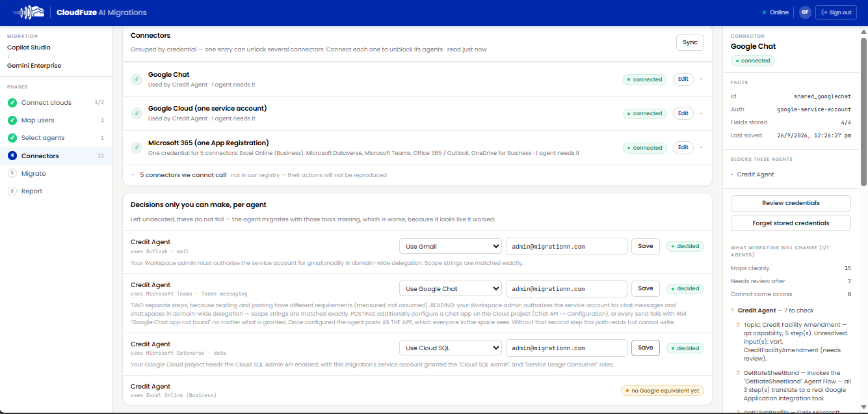This screenshot has width=868, height=414.
Task: Click Review credentials
Action: click(791, 203)
